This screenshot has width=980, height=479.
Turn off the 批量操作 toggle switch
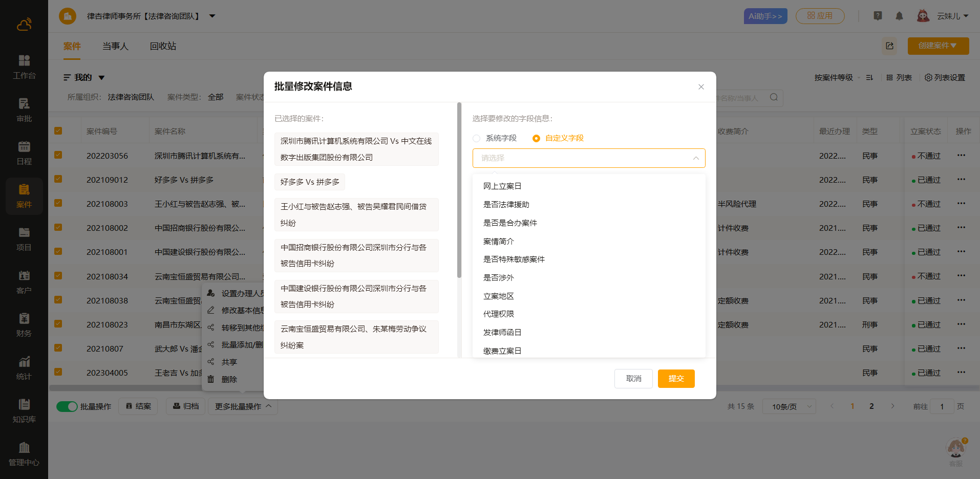(67, 406)
